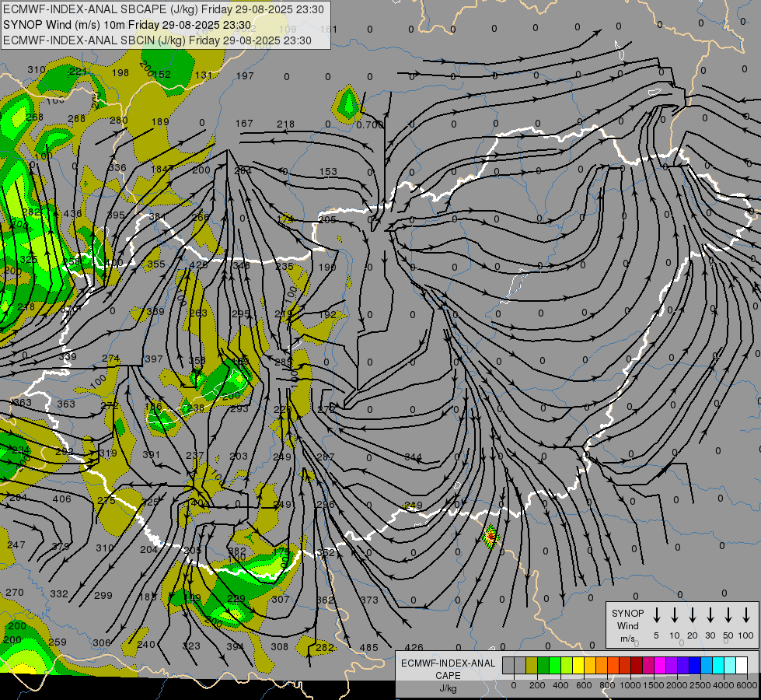Click the 'J/kg' unit in the color legend
Screen dimensions: 761x700
pyautogui.click(x=448, y=688)
